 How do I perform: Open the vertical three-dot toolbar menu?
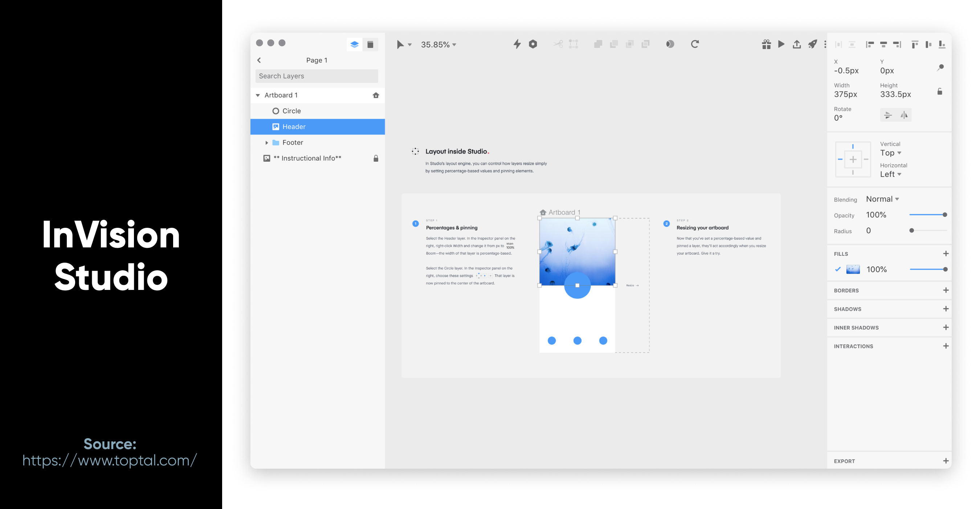tap(825, 44)
